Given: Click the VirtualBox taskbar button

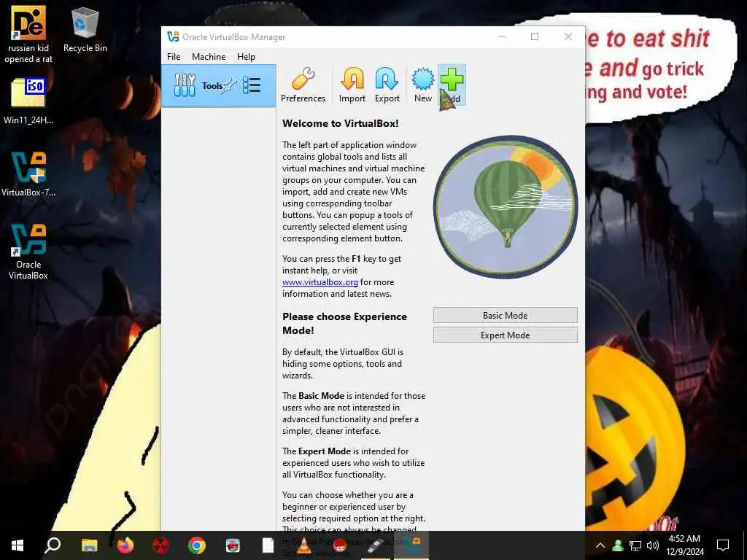Looking at the screenshot, I should click(411, 545).
